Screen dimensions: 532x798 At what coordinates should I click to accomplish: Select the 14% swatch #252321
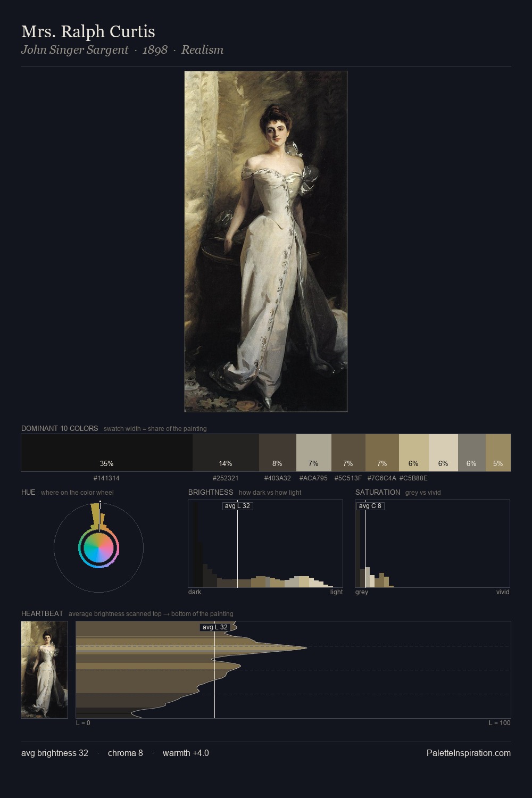(226, 453)
